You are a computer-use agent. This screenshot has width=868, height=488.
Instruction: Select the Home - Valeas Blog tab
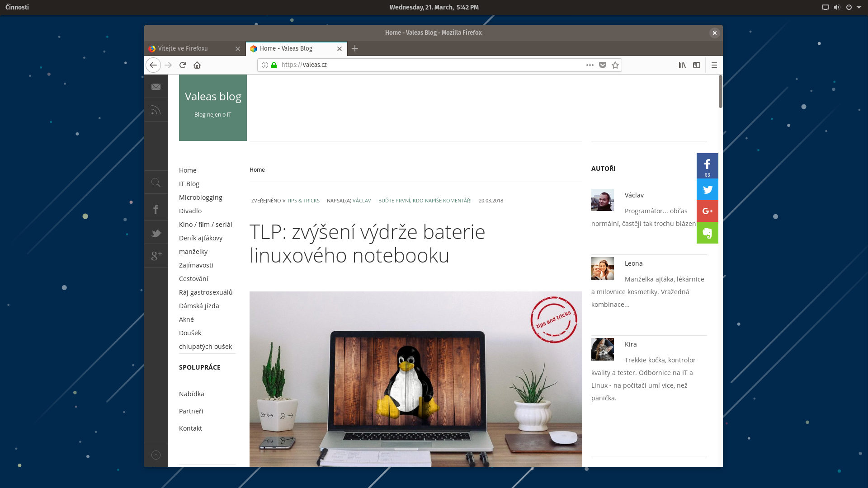pos(297,48)
